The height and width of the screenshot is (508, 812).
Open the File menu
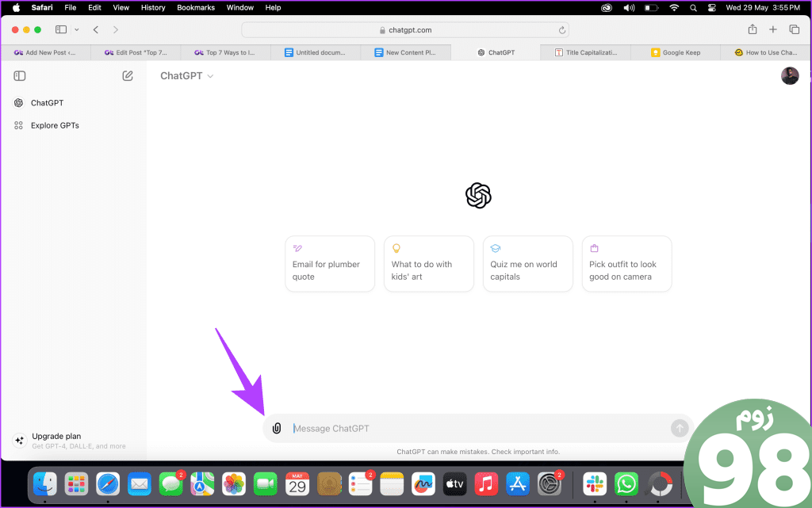point(71,8)
